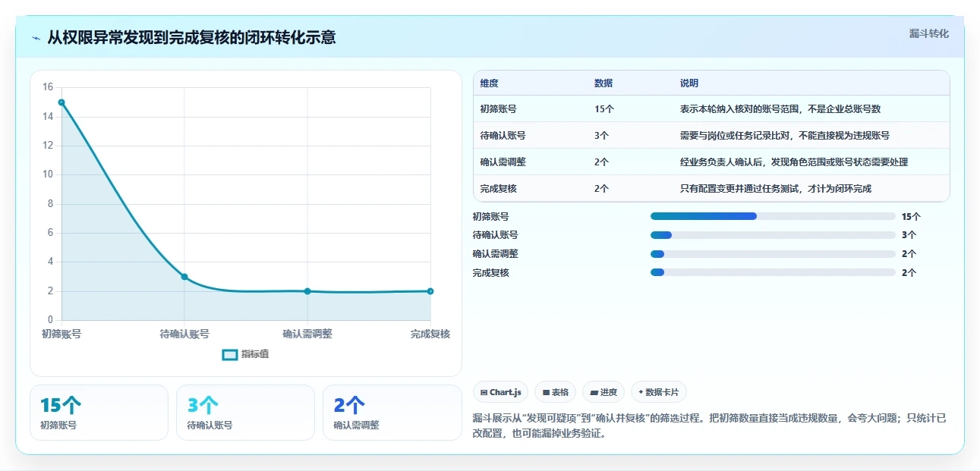Image resolution: width=980 pixels, height=471 pixels.
Task: Click the 确认需调整 progress bar
Action: coord(773,253)
